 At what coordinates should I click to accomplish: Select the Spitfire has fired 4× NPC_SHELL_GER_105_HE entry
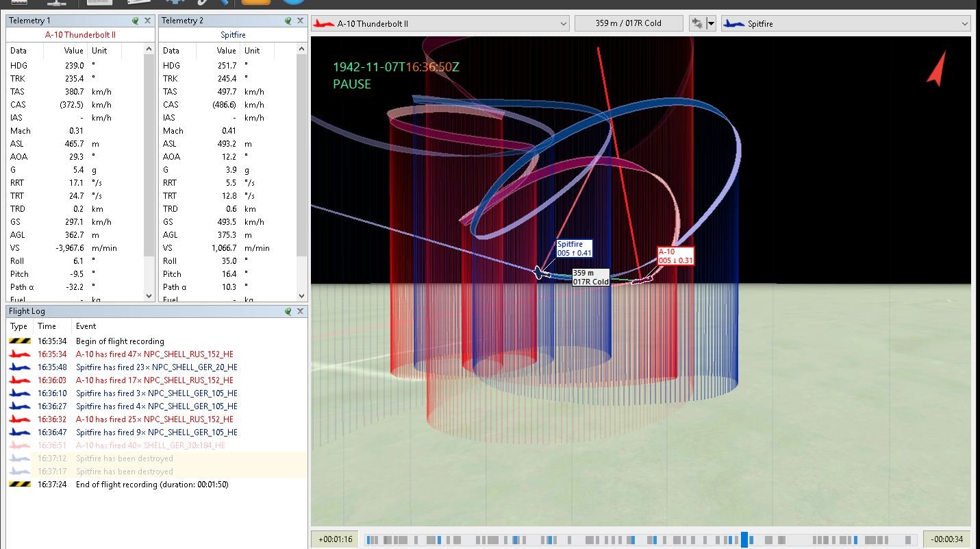[x=156, y=406]
